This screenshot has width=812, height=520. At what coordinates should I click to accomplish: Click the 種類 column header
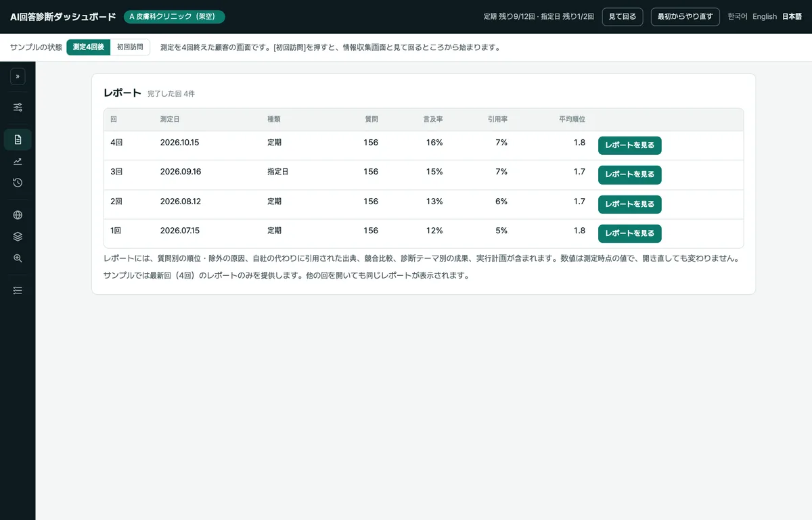point(274,119)
